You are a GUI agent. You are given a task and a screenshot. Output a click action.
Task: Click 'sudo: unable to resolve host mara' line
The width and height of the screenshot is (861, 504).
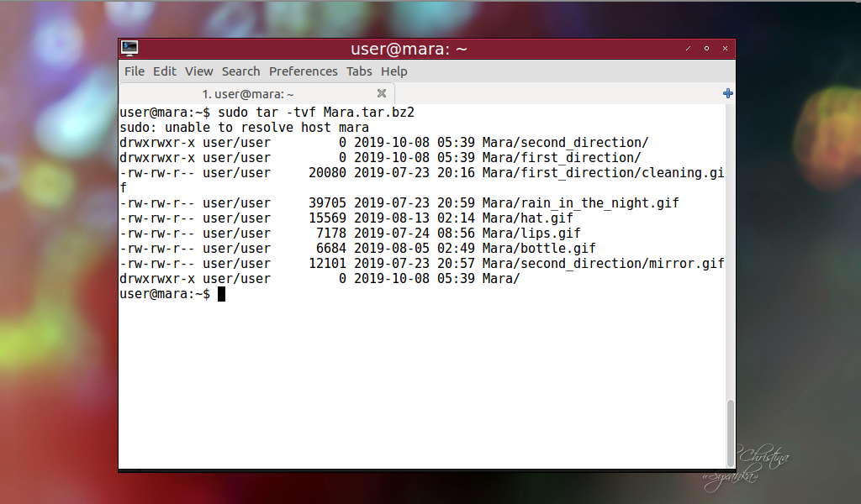[x=245, y=128]
